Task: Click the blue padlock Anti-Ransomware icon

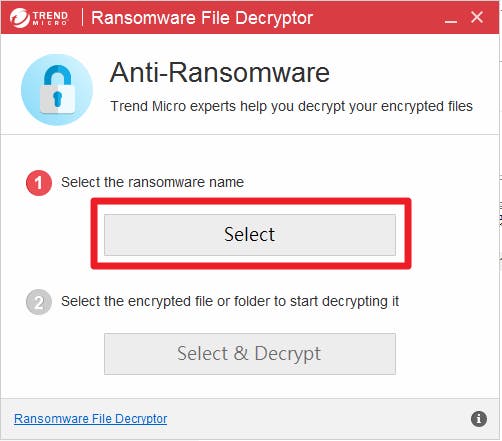Action: [57, 90]
